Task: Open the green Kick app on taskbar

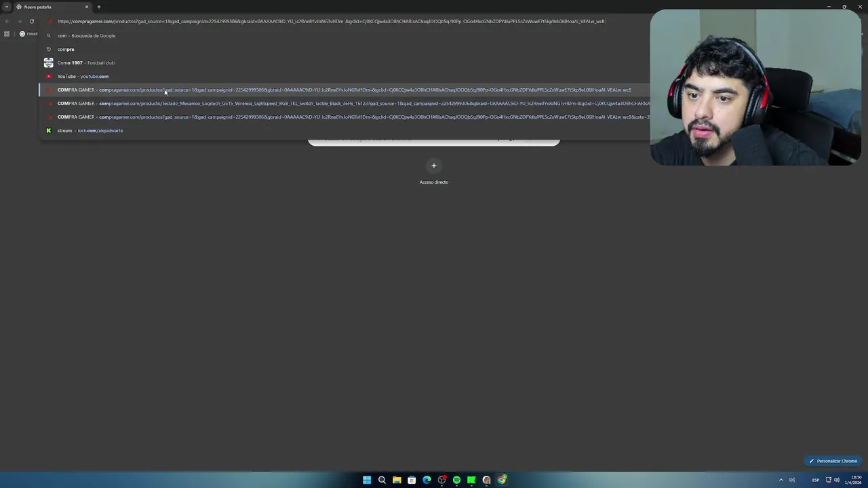Action: pos(471,480)
